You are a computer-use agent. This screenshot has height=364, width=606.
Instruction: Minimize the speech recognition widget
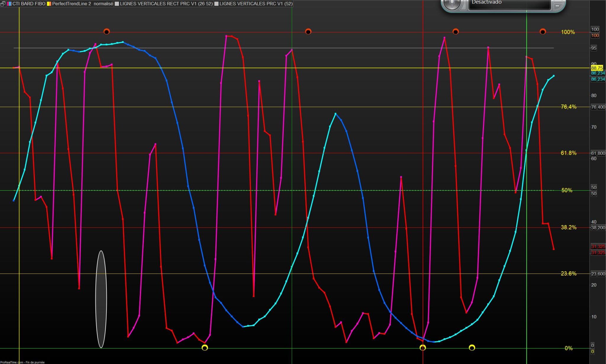pos(557,6)
